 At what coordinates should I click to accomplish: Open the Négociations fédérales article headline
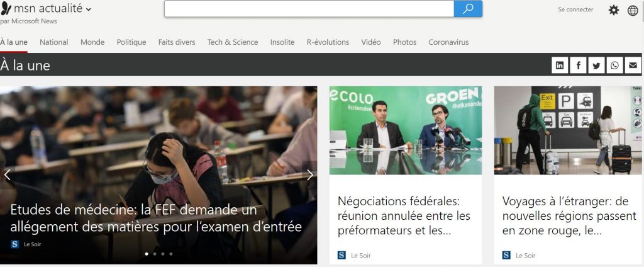404,216
